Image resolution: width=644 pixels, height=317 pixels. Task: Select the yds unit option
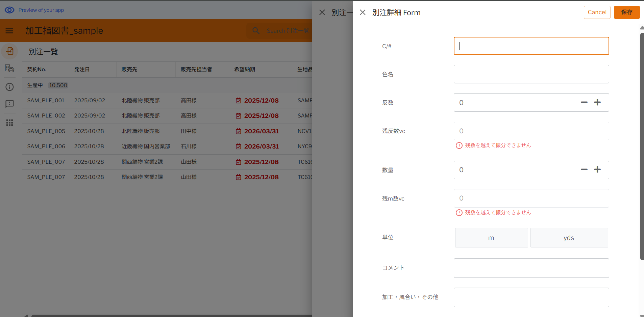click(x=569, y=238)
